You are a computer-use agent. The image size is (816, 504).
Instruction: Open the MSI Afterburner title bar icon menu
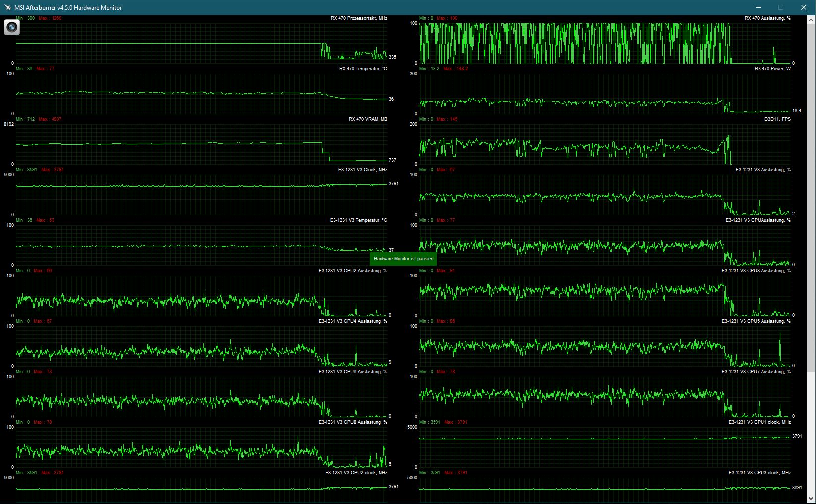(7, 7)
